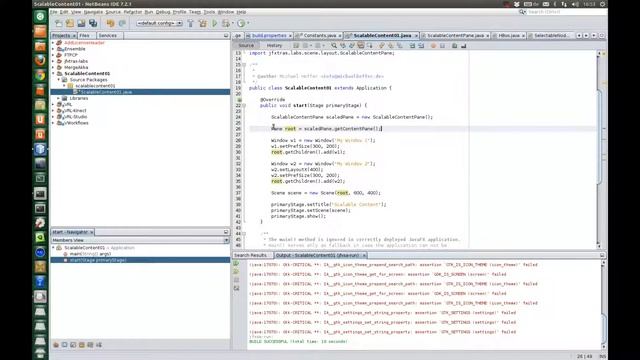The width and height of the screenshot is (640, 360).
Task: Run the project with green play icon
Action: [x=214, y=23]
